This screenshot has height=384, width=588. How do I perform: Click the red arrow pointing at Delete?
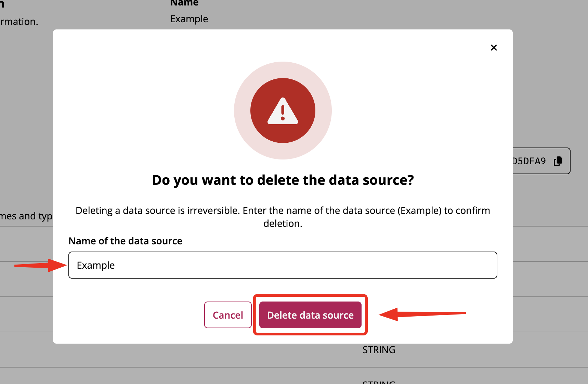pos(422,314)
